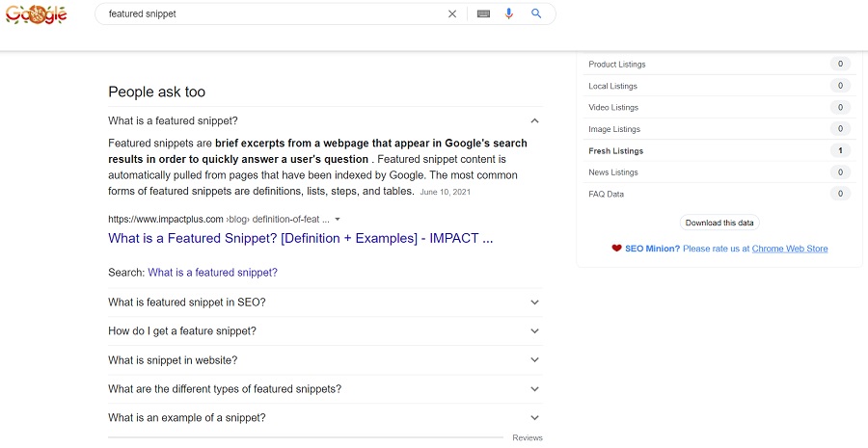Expand 'How do I get a feature snippet?'

click(326, 331)
